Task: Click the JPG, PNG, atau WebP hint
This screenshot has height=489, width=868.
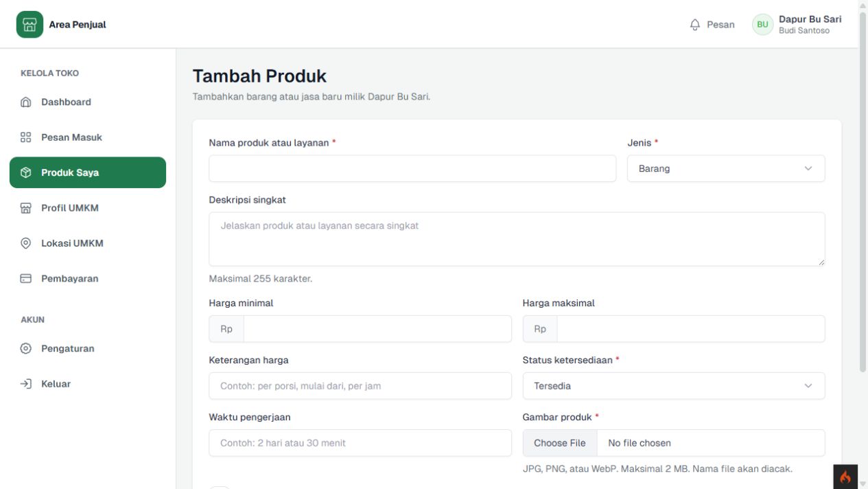Action: tap(657, 469)
